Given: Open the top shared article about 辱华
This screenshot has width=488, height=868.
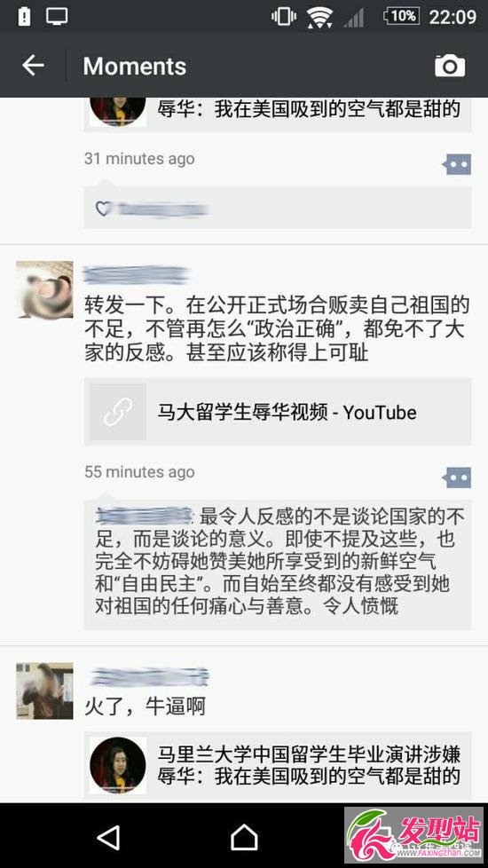Looking at the screenshot, I should pyautogui.click(x=278, y=114).
